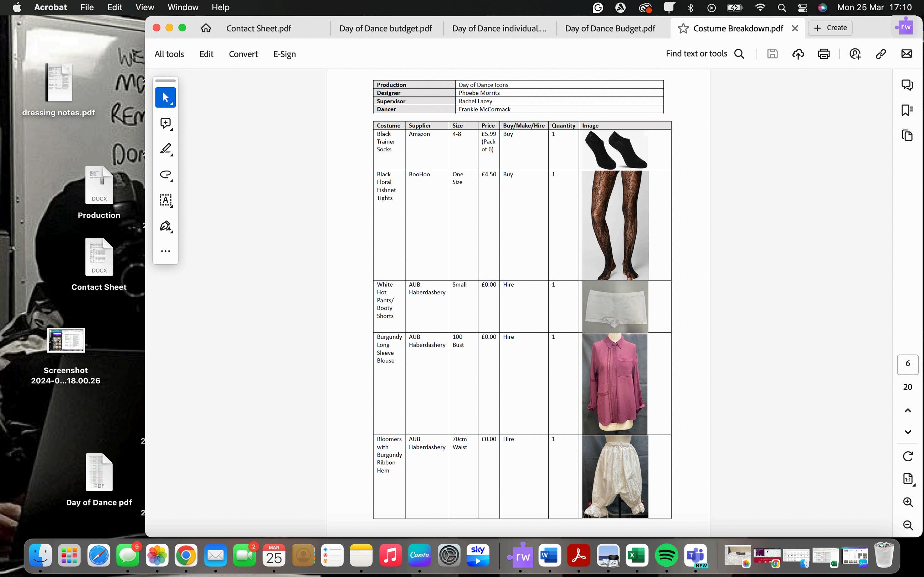
Task: Open the Comments panel icon
Action: point(907,85)
